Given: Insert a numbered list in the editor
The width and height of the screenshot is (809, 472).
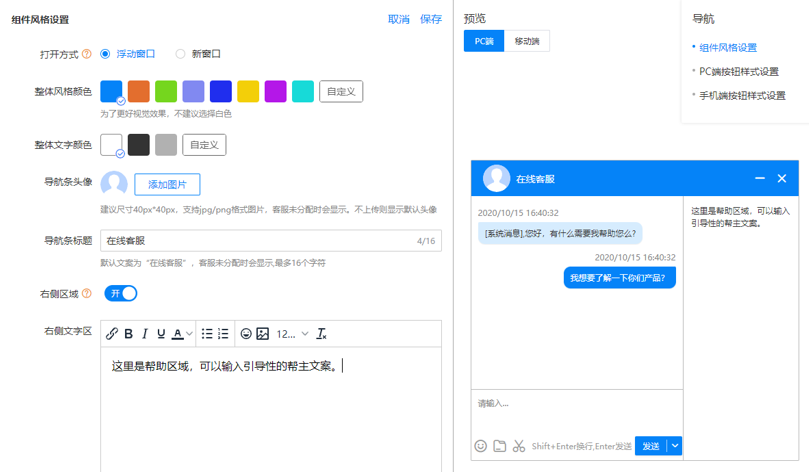Looking at the screenshot, I should point(223,334).
